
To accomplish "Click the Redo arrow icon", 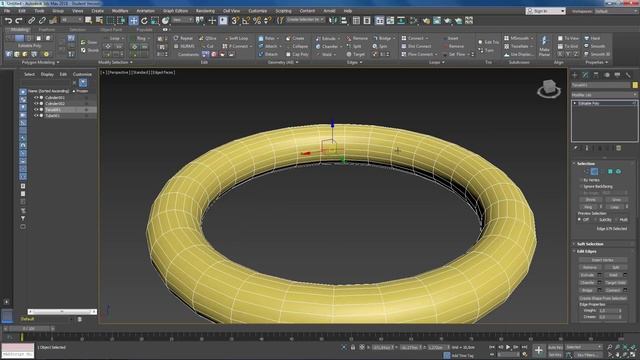I will [19, 20].
